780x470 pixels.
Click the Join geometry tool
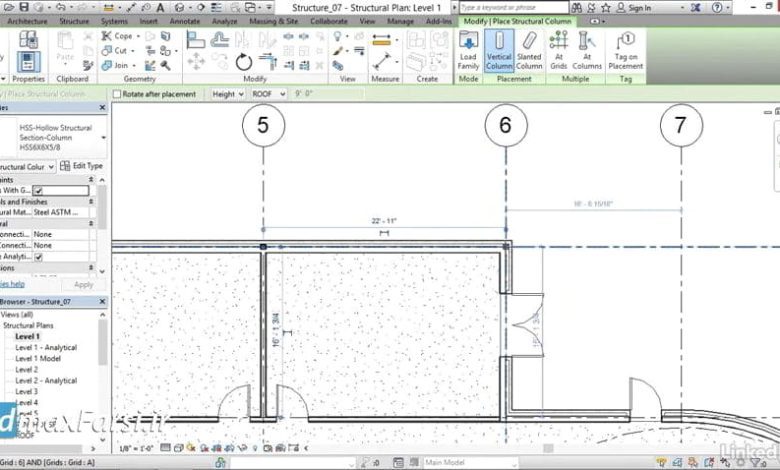click(115, 65)
